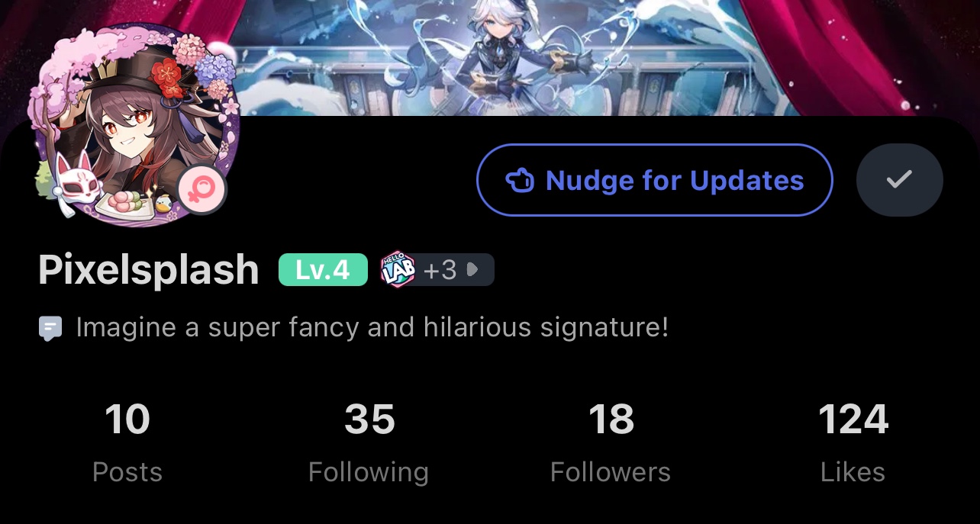Image resolution: width=980 pixels, height=524 pixels.
Task: View the 18 Followers list
Action: pos(611,442)
